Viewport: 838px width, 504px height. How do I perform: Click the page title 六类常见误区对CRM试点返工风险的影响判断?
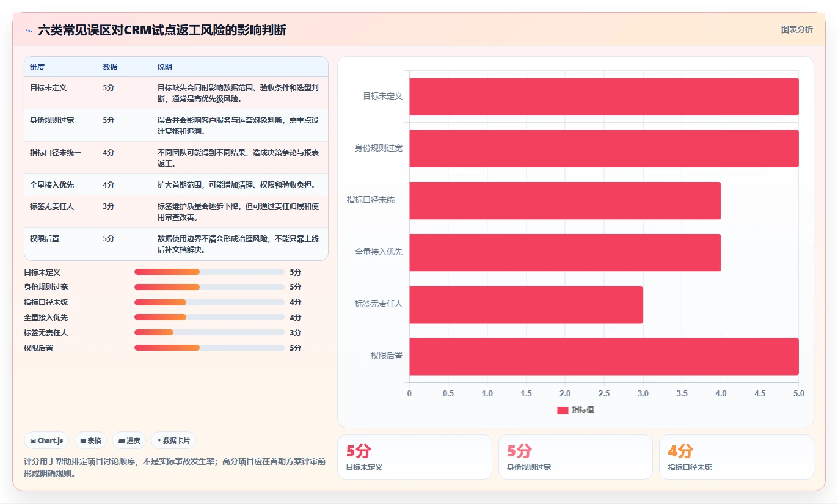point(162,30)
